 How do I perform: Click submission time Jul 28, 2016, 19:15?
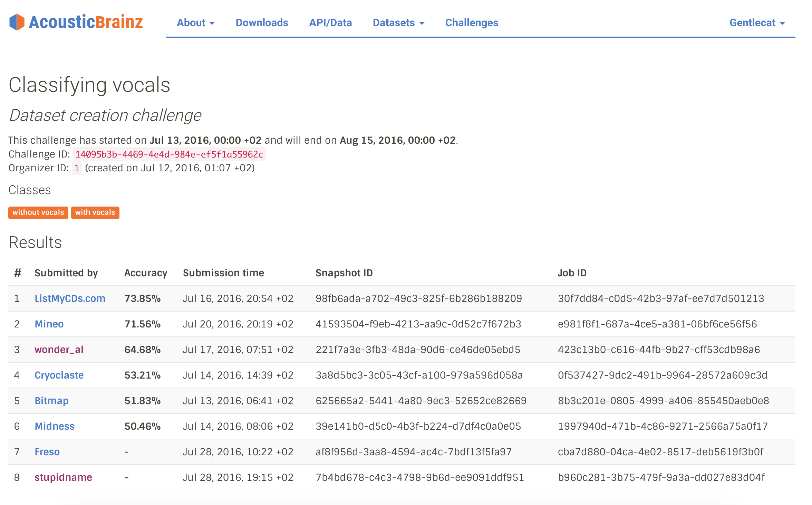[238, 477]
